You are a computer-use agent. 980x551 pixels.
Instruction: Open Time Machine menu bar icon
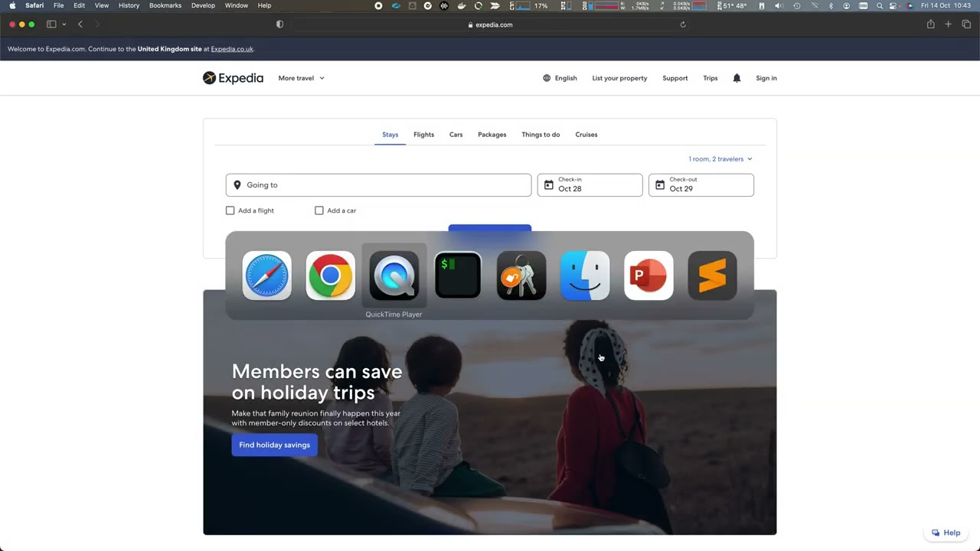tap(796, 5)
